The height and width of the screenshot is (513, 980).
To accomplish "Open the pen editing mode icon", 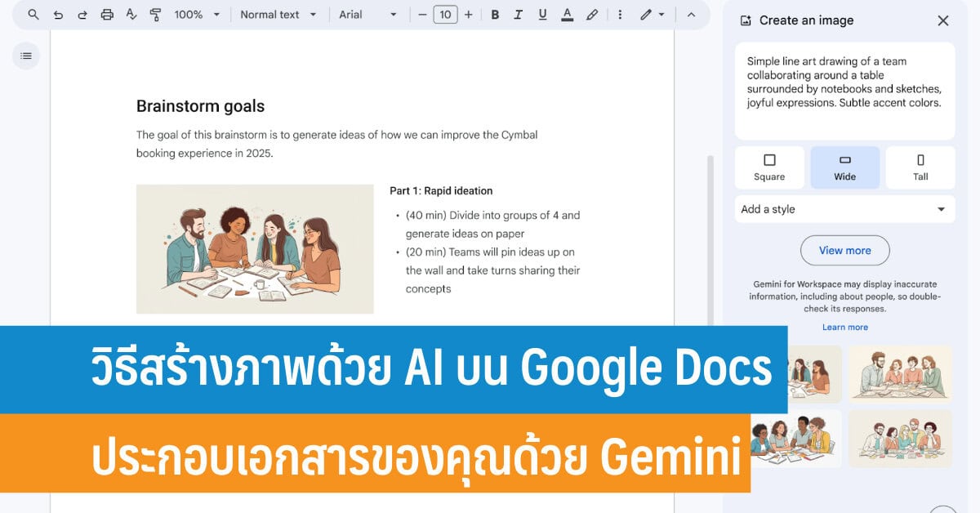I will [x=648, y=14].
